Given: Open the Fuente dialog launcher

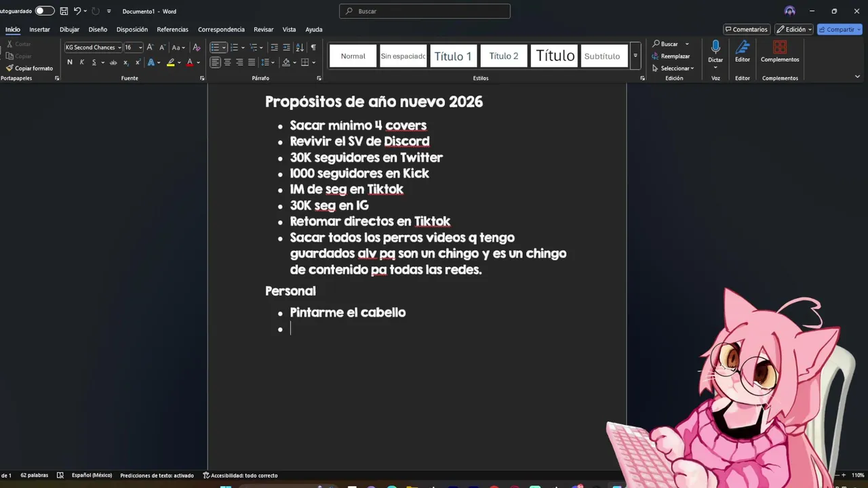Looking at the screenshot, I should 202,78.
